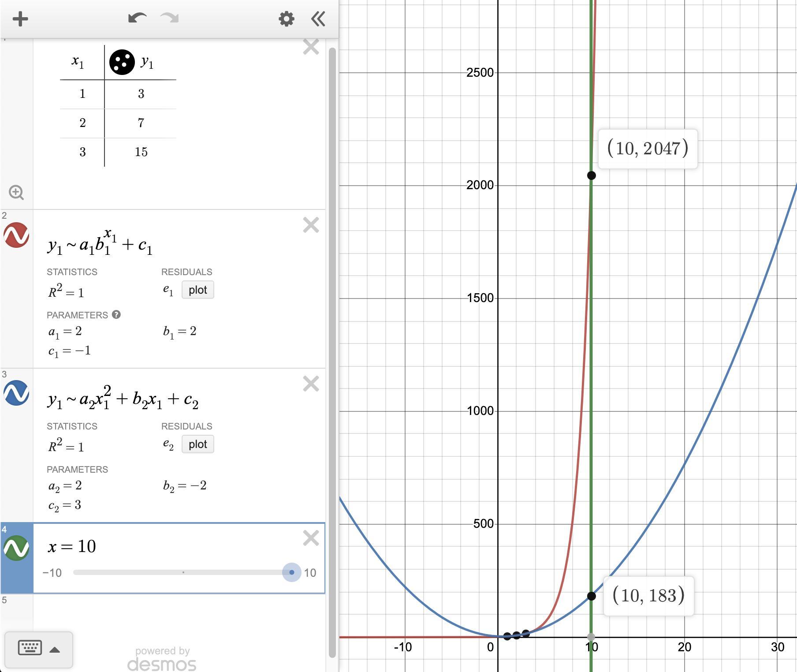Hide the blue quadratic regression curve
797x672 pixels.
[x=16, y=393]
